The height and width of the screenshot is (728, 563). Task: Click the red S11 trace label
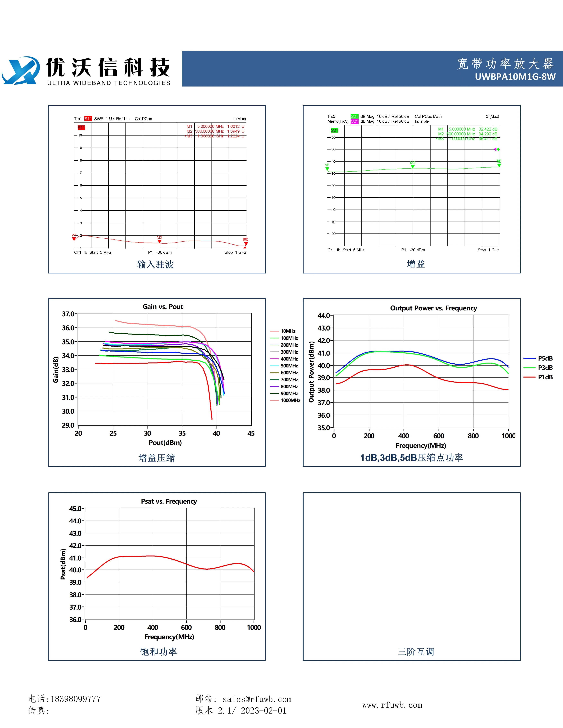point(88,119)
